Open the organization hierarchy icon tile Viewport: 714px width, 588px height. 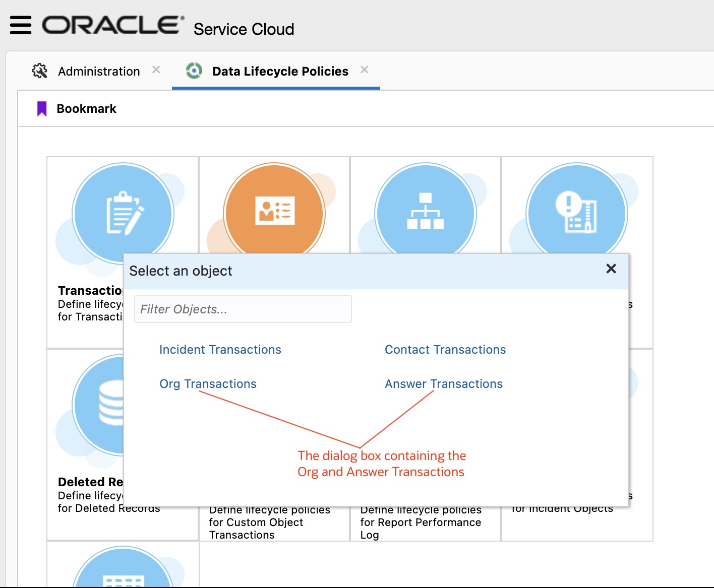click(x=426, y=209)
